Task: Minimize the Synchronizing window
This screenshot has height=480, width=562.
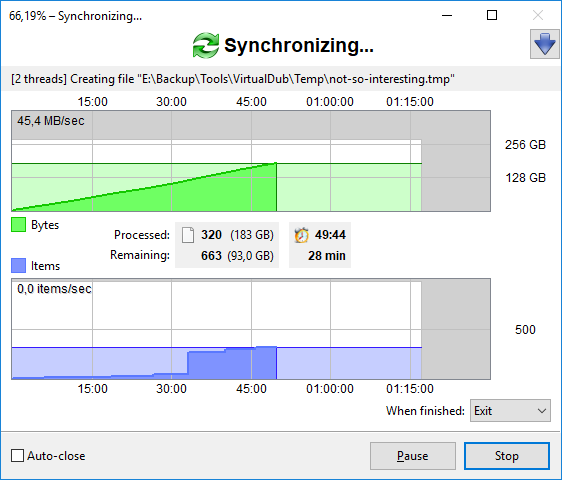Action: (447, 15)
